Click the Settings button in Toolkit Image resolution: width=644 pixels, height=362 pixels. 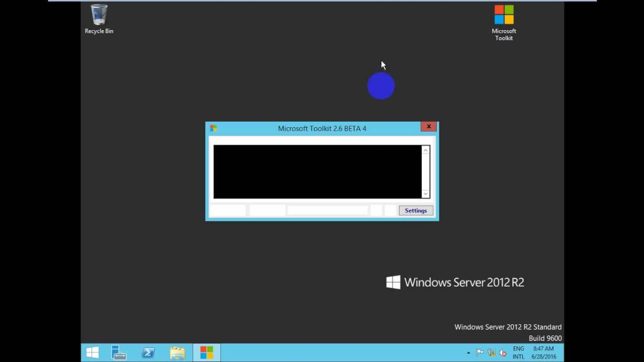416,211
